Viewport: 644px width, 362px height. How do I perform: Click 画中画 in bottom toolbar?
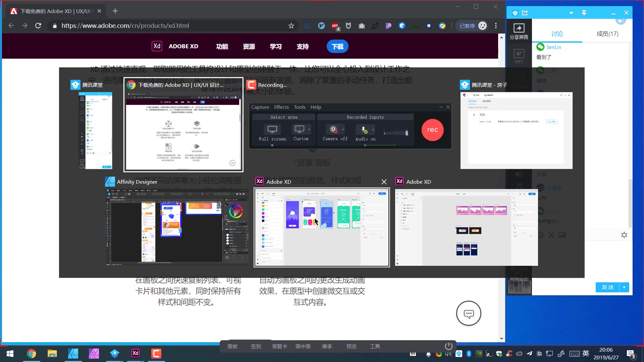point(303,347)
